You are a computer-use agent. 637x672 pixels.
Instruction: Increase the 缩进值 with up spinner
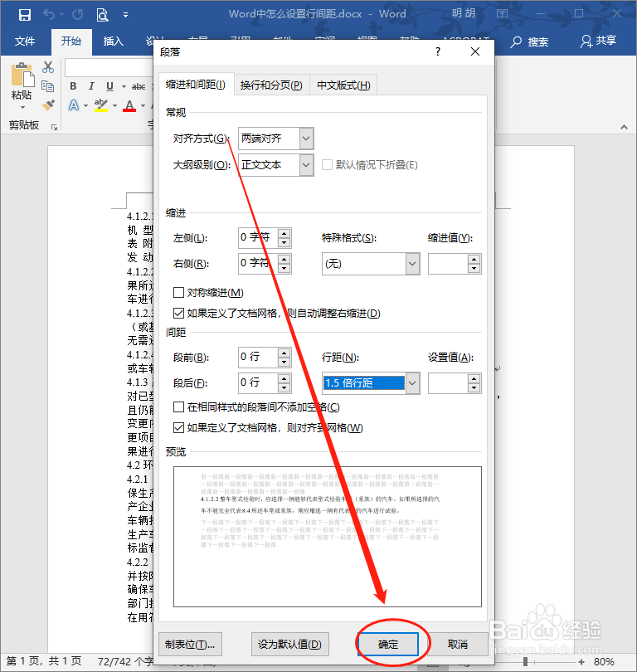coord(474,260)
